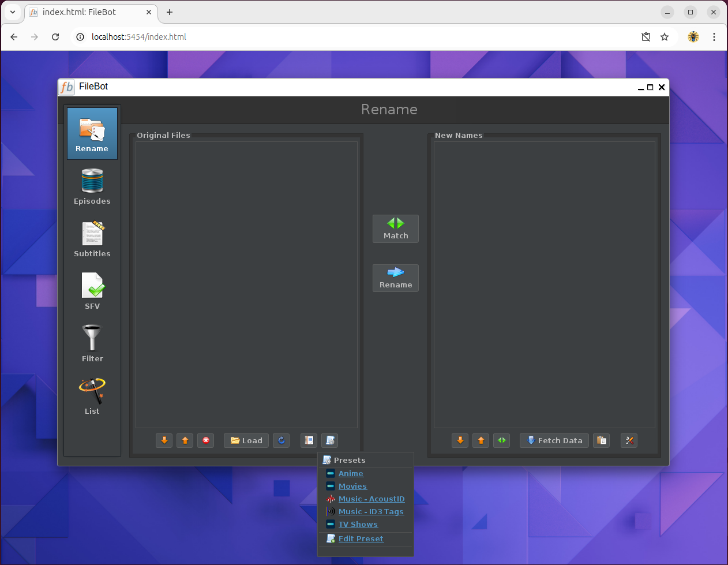This screenshot has width=728, height=565.
Task: Open the SFV checksum panel
Action: click(92, 291)
